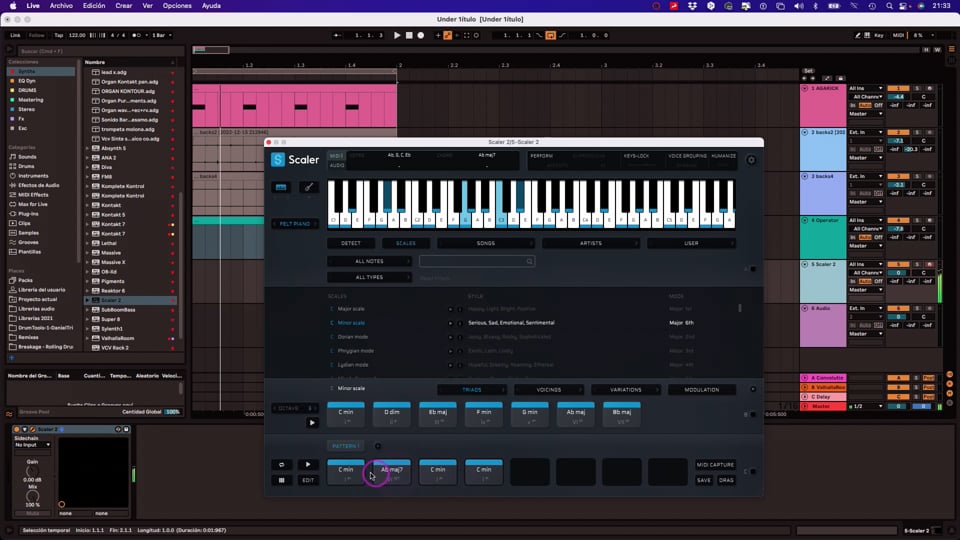The image size is (960, 540).
Task: Open the ALL NOTES filter dropdown
Action: tap(369, 261)
